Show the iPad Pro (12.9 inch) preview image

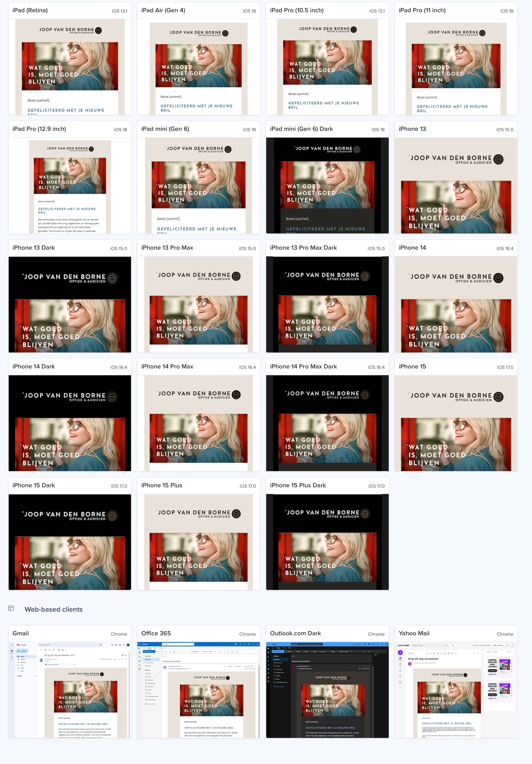pos(70,186)
